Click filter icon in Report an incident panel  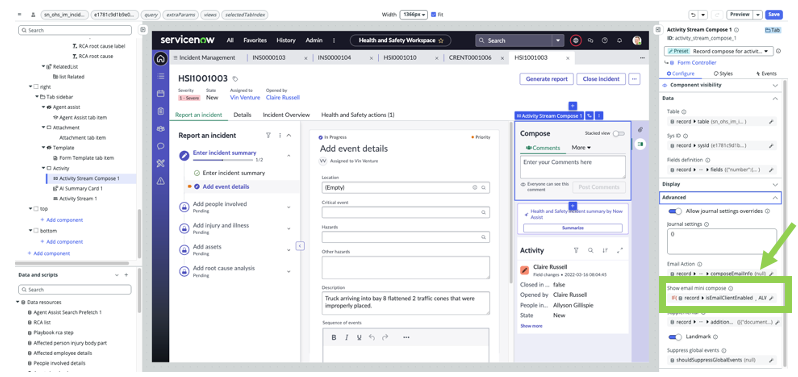point(268,135)
